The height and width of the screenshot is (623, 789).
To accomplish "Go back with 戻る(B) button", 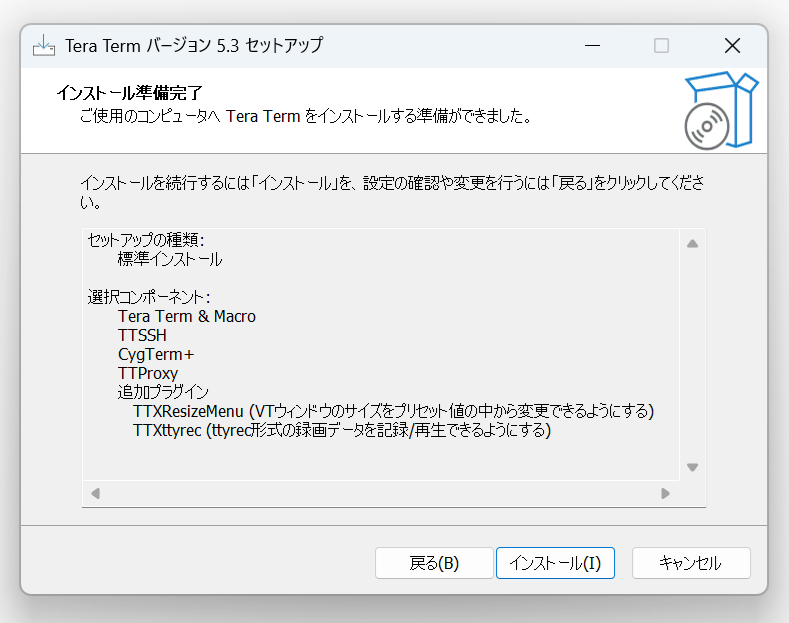I will click(x=434, y=563).
